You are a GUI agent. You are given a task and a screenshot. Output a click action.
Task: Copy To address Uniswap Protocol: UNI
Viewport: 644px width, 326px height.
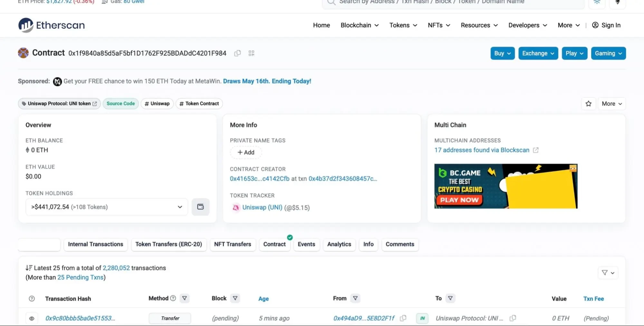(x=513, y=318)
